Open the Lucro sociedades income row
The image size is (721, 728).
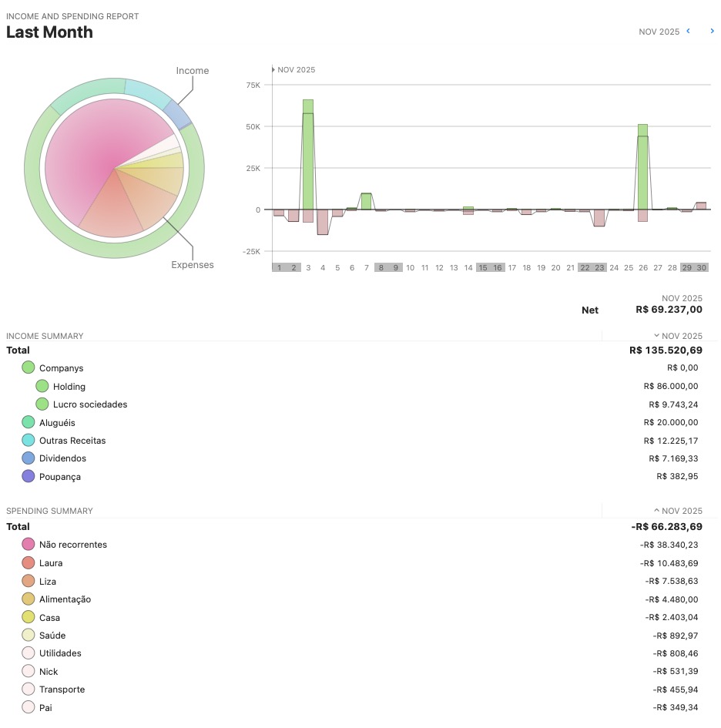89,404
